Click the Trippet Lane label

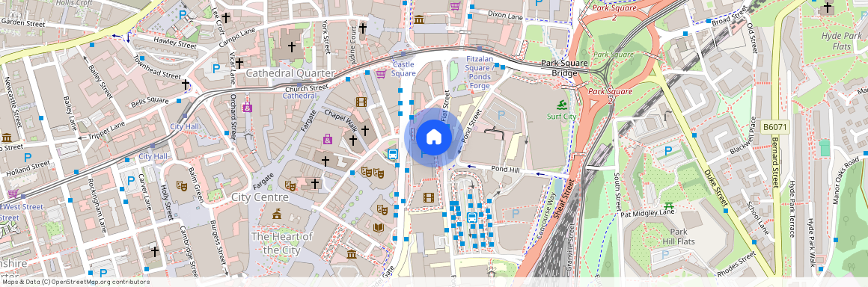coord(107,132)
